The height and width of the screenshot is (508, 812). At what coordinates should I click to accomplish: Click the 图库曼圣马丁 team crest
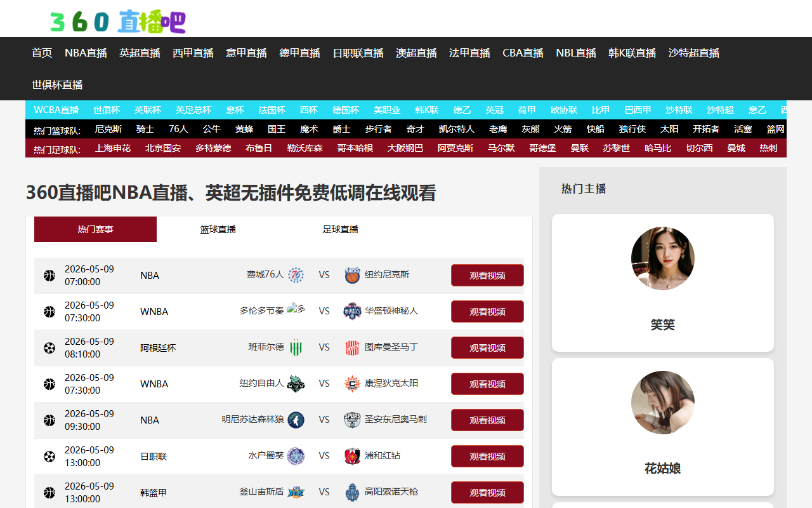[x=352, y=347]
